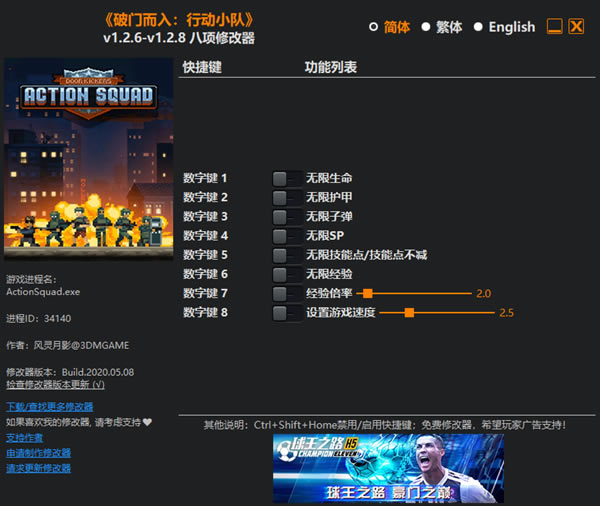This screenshot has width=600, height=506.
Task: Toggle the 无限经验 switch
Action: point(287,274)
